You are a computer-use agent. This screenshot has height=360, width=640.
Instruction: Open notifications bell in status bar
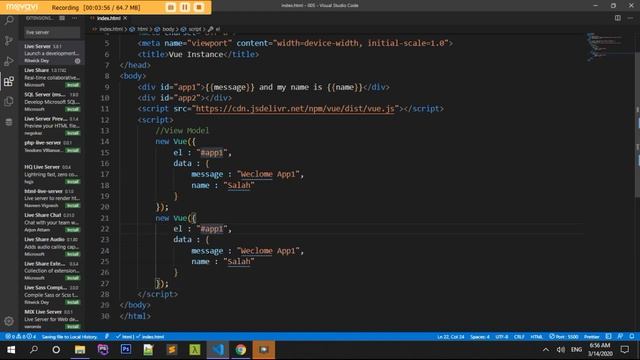click(632, 337)
